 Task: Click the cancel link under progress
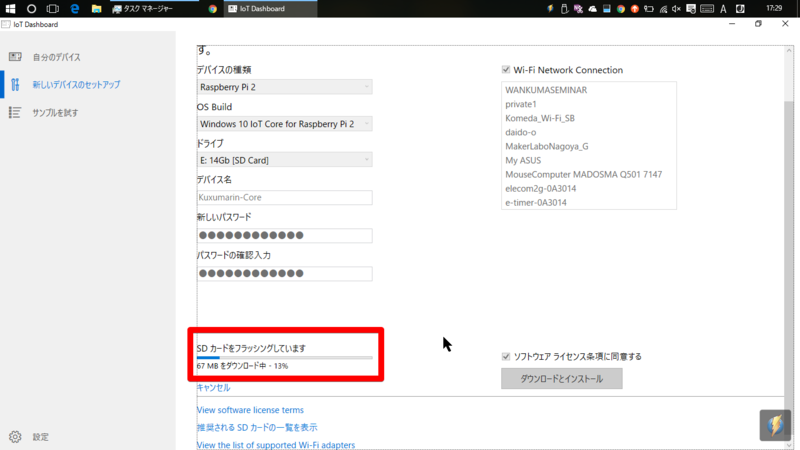213,388
